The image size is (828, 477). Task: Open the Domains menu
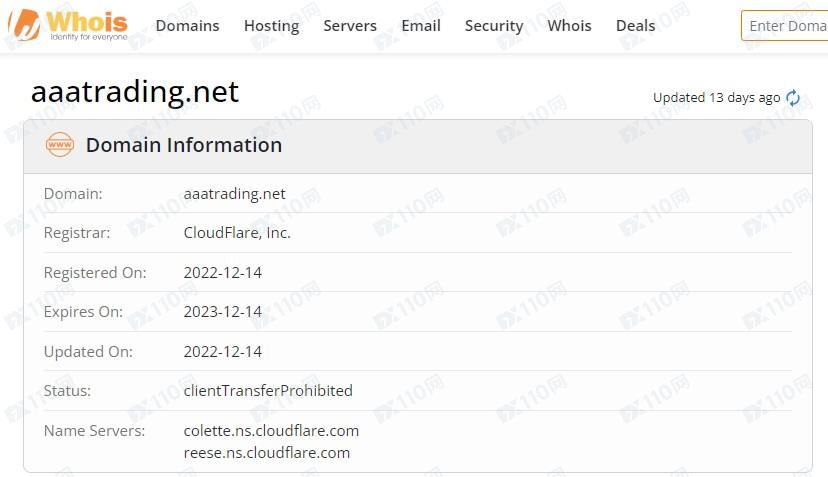coord(187,26)
